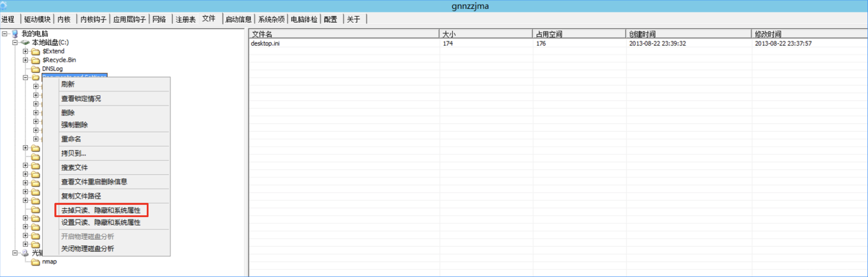Collapse the 我的电脑 root node
The width and height of the screenshot is (868, 277).
[5, 34]
